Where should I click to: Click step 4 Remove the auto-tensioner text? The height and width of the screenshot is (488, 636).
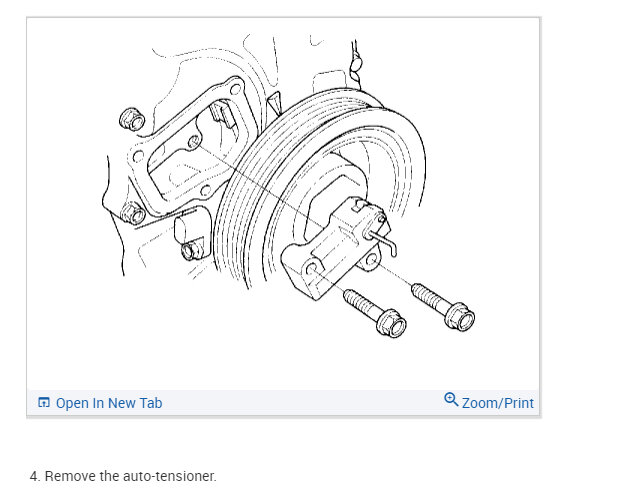coord(123,476)
